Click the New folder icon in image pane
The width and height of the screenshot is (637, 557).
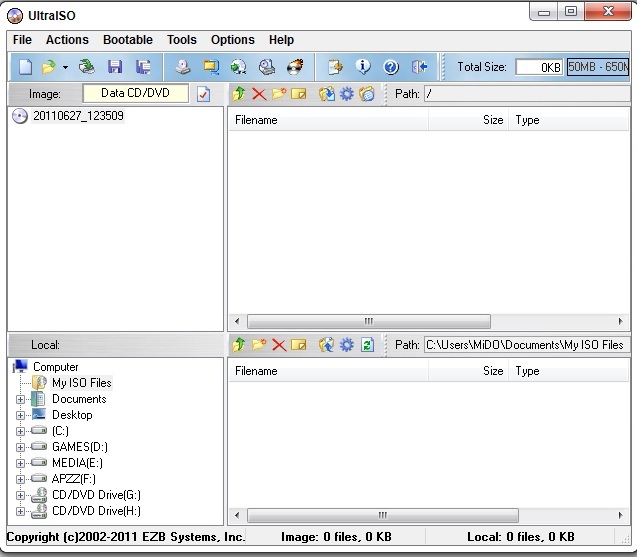(x=279, y=94)
